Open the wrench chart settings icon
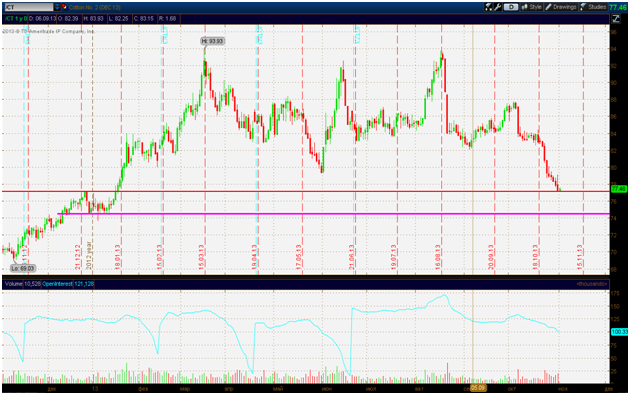The width and height of the screenshot is (630, 395). click(497, 7)
